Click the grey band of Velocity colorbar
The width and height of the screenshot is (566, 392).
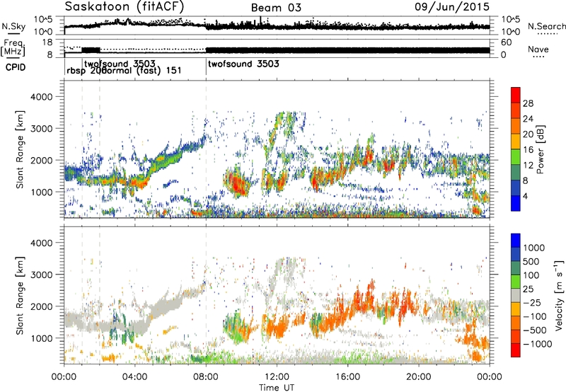click(516, 295)
